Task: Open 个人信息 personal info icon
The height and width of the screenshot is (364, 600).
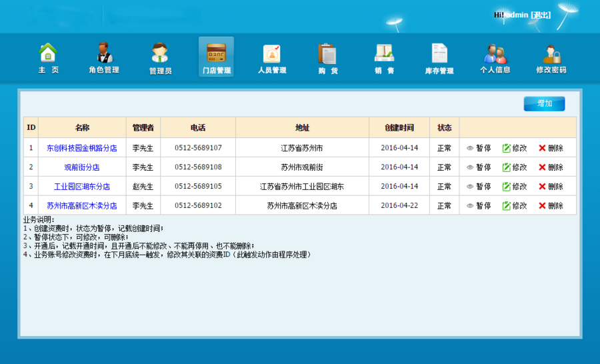Action: point(495,57)
